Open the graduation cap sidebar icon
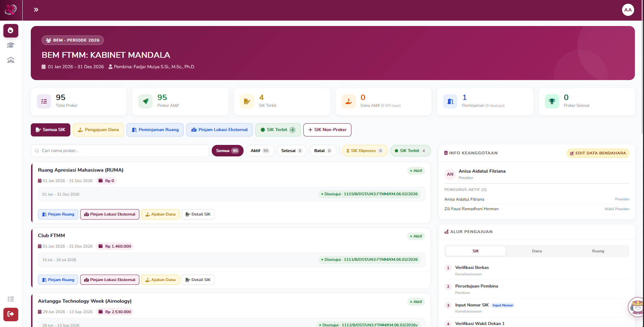This screenshot has height=327, width=644. click(x=11, y=45)
